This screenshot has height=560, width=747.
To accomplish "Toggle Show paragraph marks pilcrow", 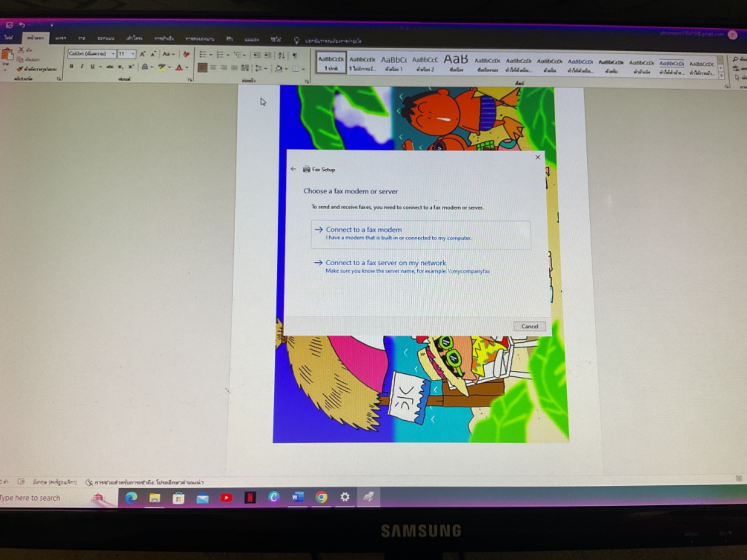I will (x=295, y=55).
